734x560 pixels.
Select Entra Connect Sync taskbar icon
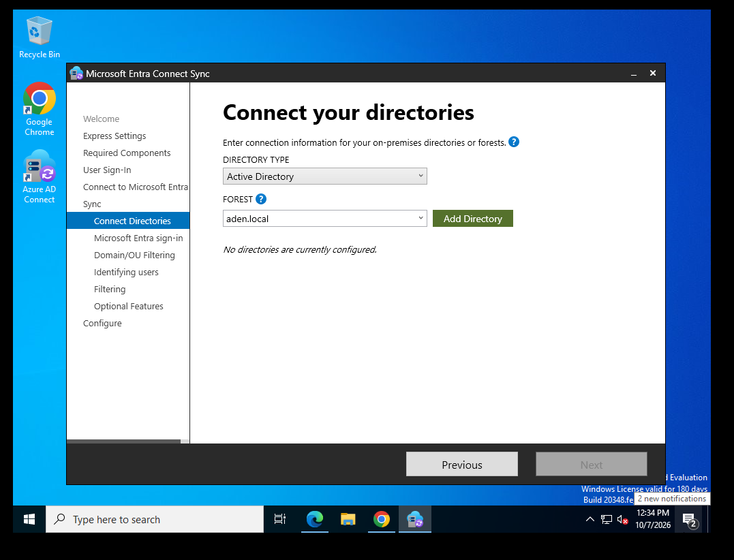point(415,519)
